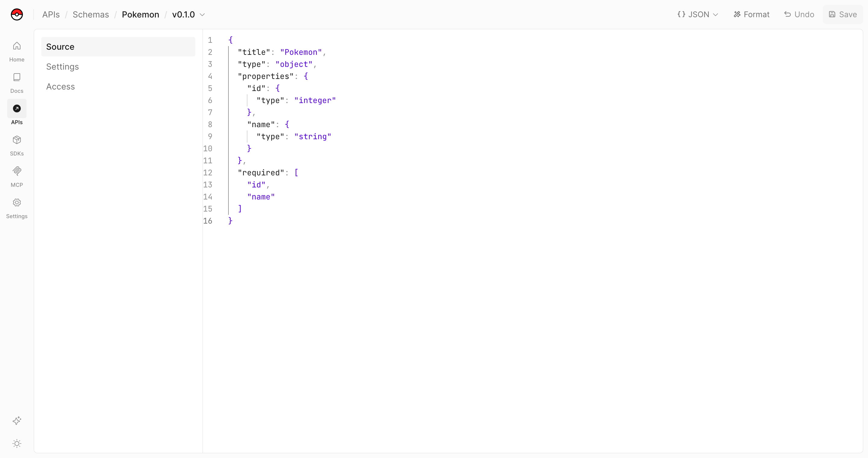
Task: Click the "id" entry in required array
Action: coord(256,185)
